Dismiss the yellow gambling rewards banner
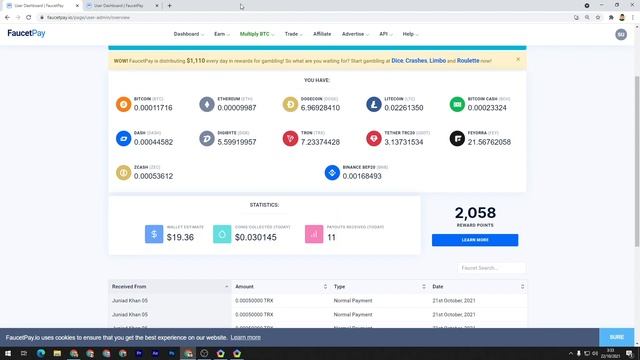 click(518, 59)
